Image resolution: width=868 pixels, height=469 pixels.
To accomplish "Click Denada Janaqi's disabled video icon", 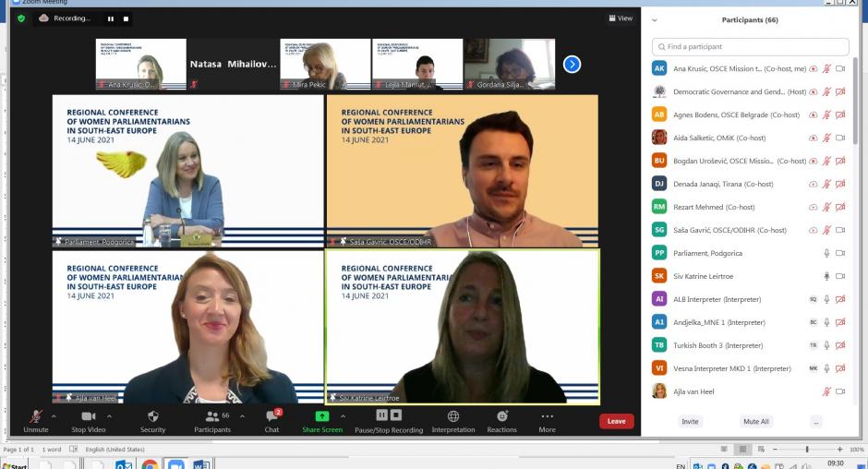I will 840,184.
